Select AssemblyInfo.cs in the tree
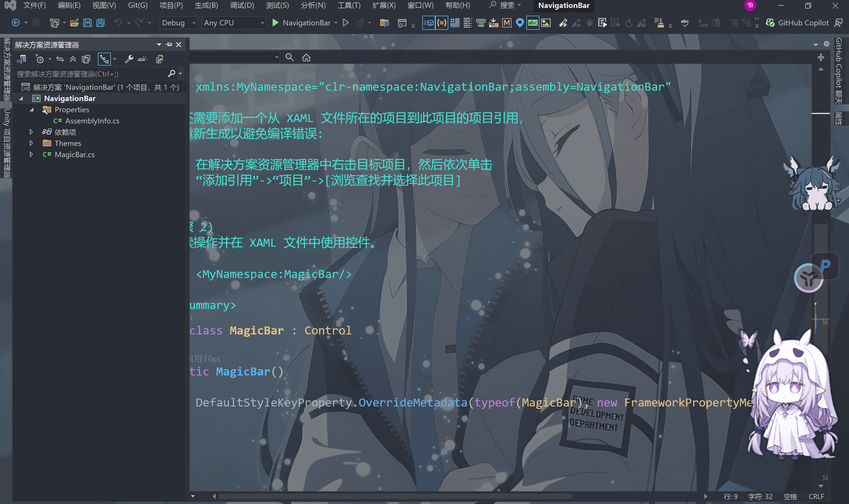849x504 pixels. (92, 121)
